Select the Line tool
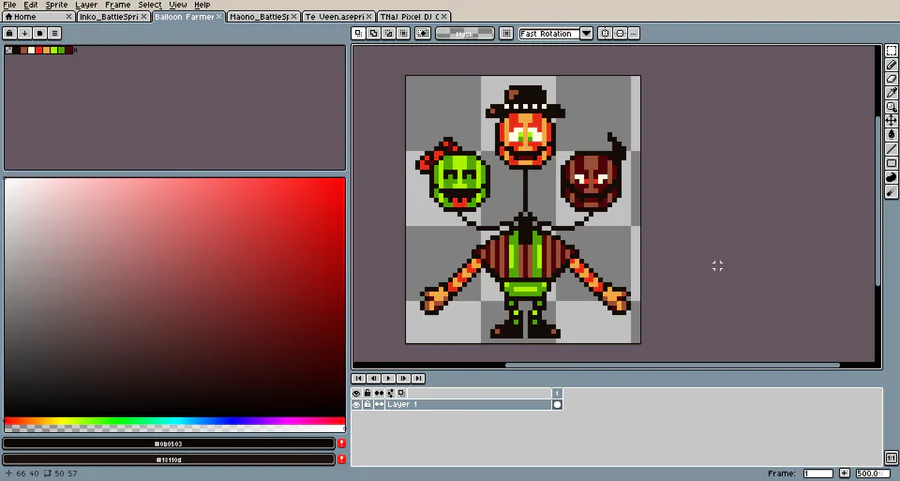900x481 pixels. coord(891,149)
